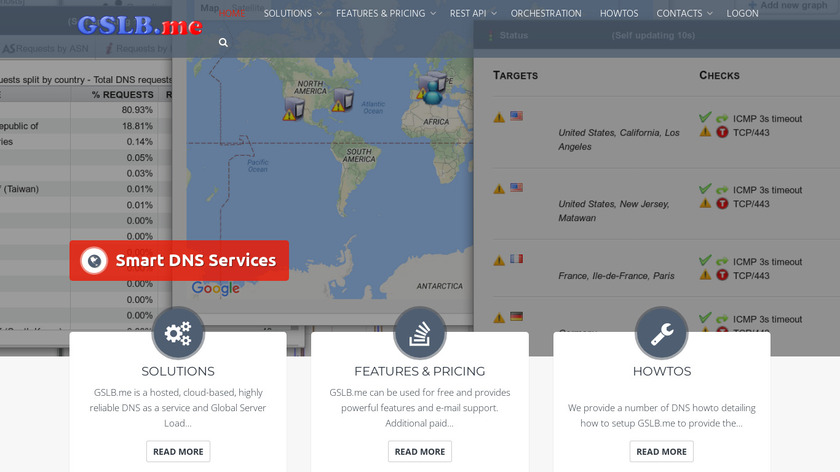Open the Orchestration menu item

tap(546, 13)
